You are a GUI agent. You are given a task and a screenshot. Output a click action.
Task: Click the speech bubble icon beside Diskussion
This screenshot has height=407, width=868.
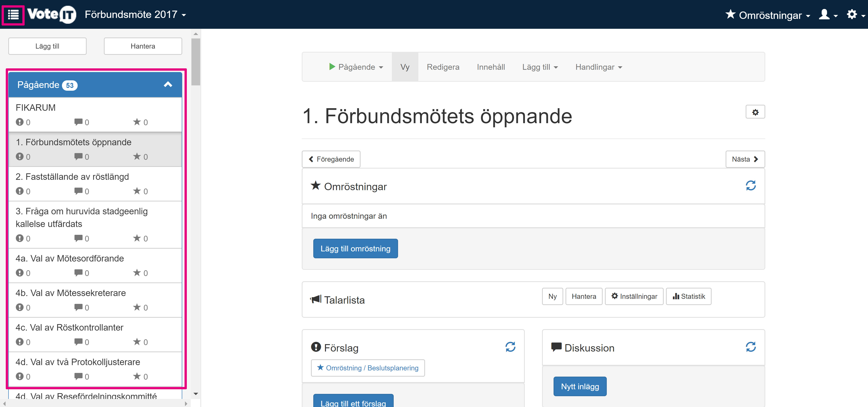pyautogui.click(x=556, y=347)
